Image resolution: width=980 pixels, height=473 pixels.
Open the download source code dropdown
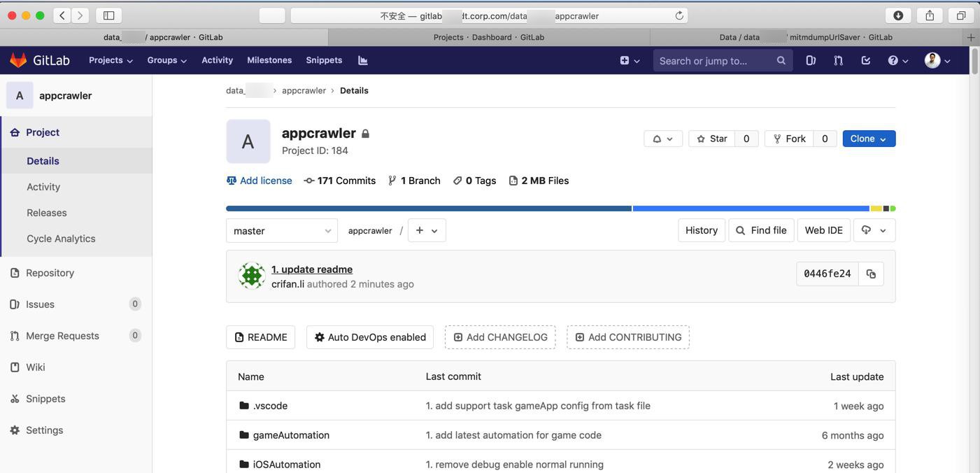874,230
